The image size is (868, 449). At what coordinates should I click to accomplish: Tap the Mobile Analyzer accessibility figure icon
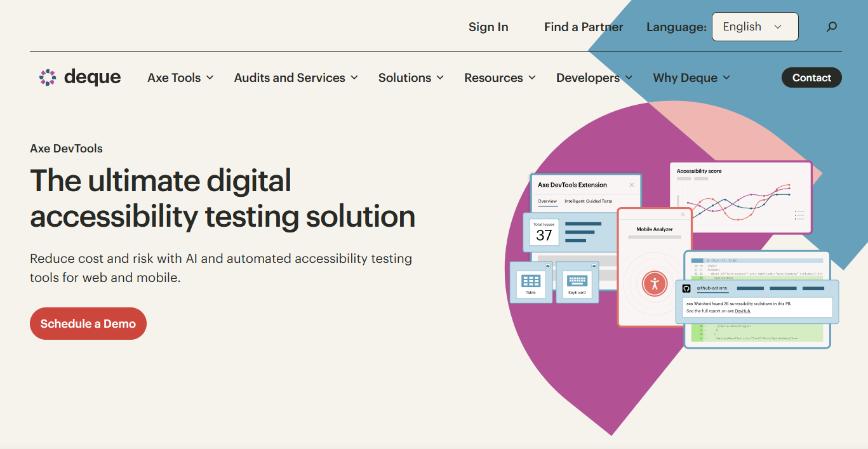[654, 283]
